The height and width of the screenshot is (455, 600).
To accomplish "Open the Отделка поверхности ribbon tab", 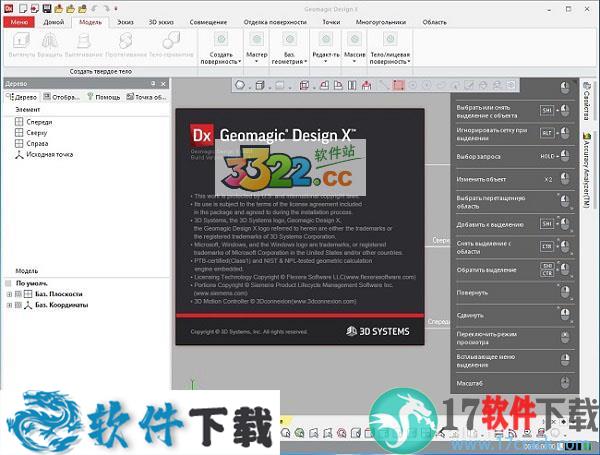I will 275,22.
